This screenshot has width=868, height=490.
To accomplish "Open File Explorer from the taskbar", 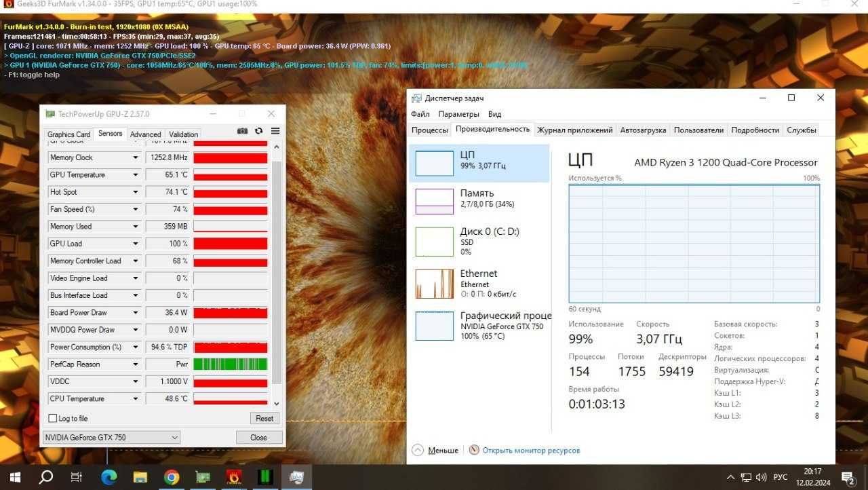I will click(140, 477).
